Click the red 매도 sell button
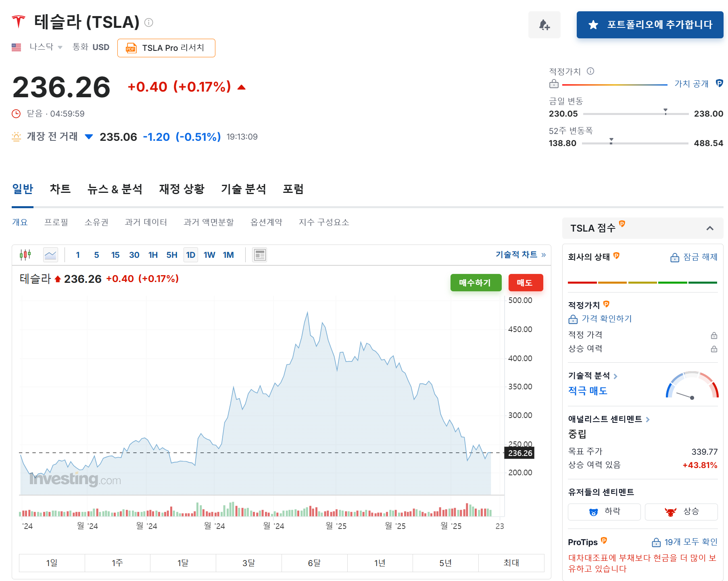The width and height of the screenshot is (728, 581). pyautogui.click(x=526, y=282)
